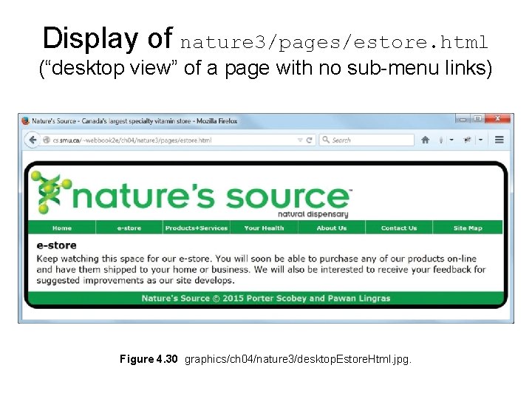This screenshot has height=399, width=532.
Task: Open the Products+Services menu item
Action: (197, 228)
